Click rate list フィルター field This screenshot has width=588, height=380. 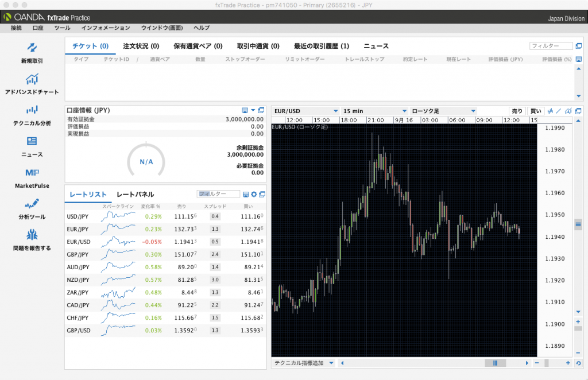coord(218,194)
